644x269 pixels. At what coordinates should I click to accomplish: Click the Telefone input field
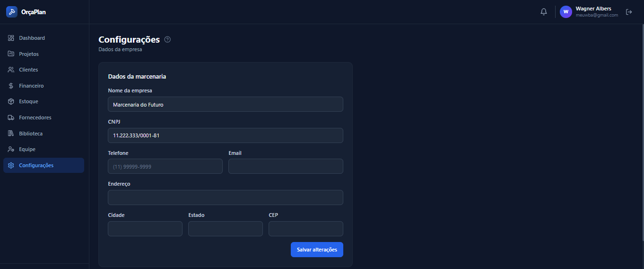pos(165,166)
